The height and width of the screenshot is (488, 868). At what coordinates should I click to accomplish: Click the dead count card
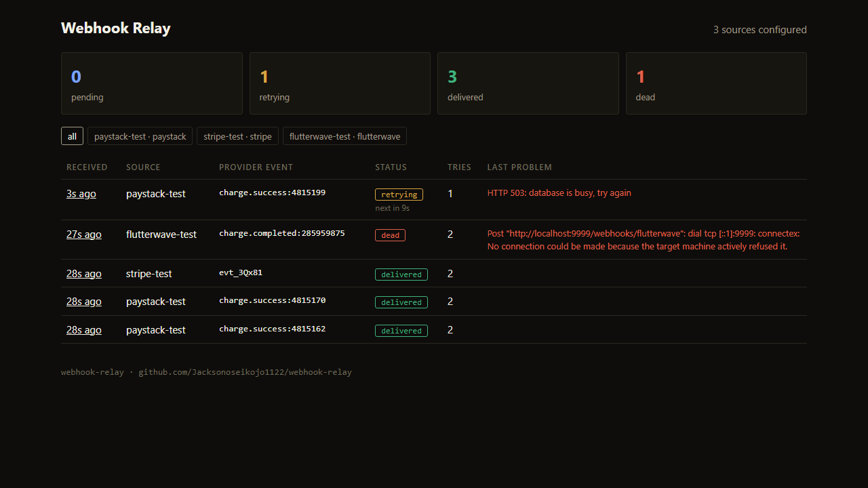tap(716, 83)
